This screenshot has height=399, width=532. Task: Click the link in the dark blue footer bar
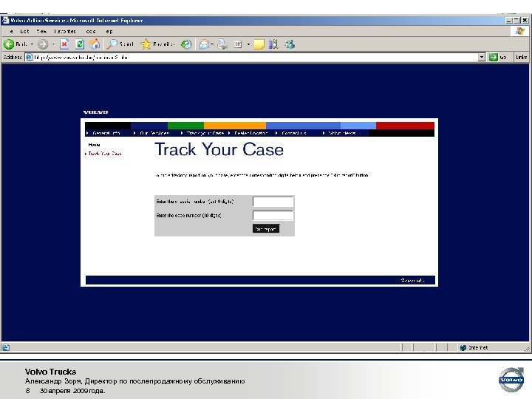pos(412,280)
